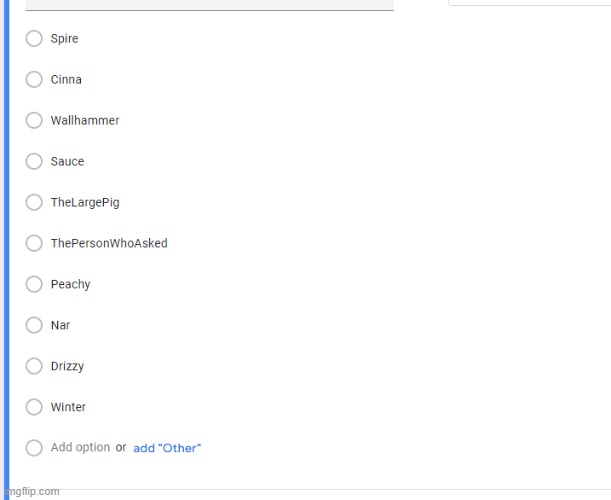Click the empty Add option radio circle
The width and height of the screenshot is (611, 500).
pos(34,448)
